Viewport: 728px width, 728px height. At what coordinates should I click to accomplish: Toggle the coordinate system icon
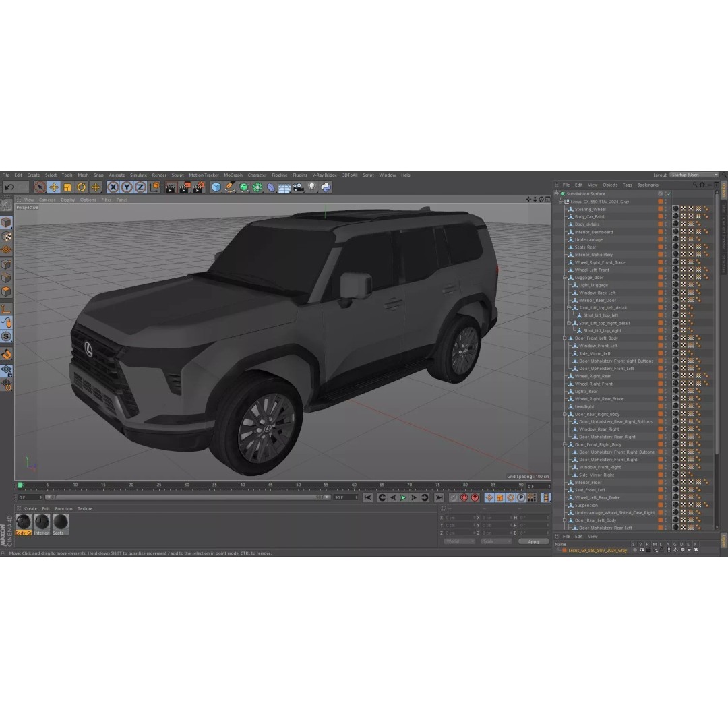tap(154, 187)
